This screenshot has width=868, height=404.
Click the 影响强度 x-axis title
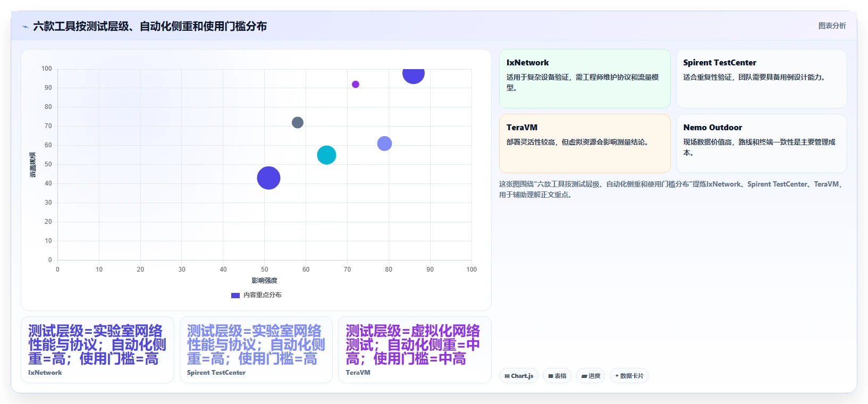pyautogui.click(x=264, y=281)
